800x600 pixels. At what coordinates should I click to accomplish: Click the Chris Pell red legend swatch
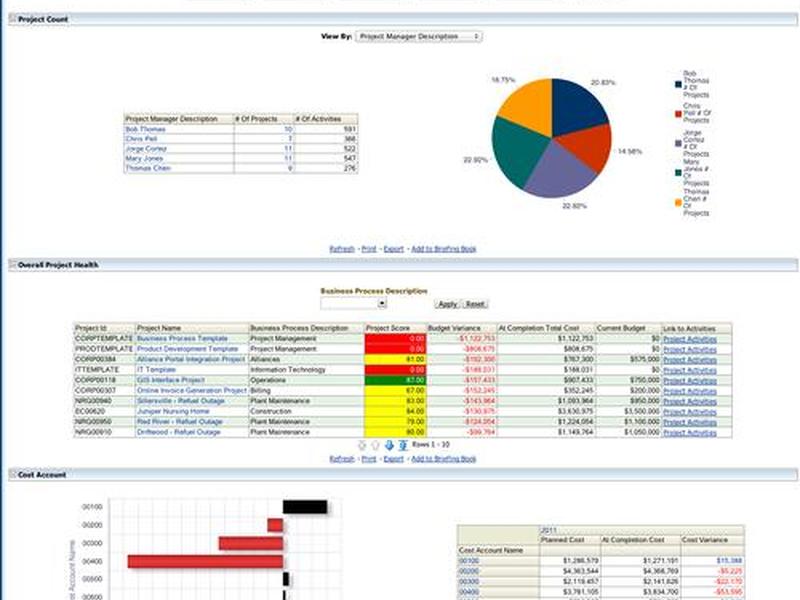pos(678,113)
